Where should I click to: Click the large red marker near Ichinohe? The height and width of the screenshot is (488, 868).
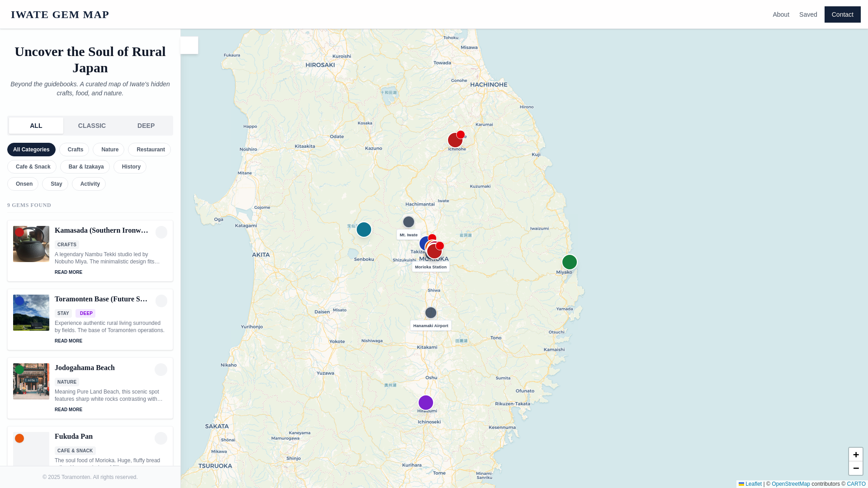pyautogui.click(x=455, y=140)
